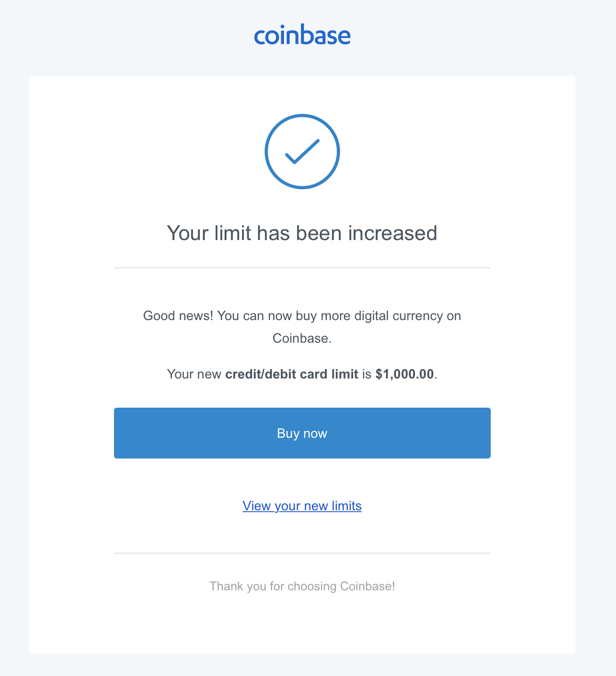Click the Coinbase logo at top
This screenshot has height=676, width=616.
click(302, 36)
